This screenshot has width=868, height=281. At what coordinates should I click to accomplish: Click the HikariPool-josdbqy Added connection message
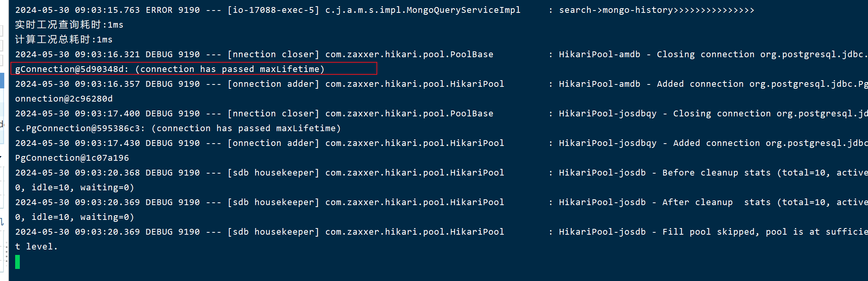[713, 143]
